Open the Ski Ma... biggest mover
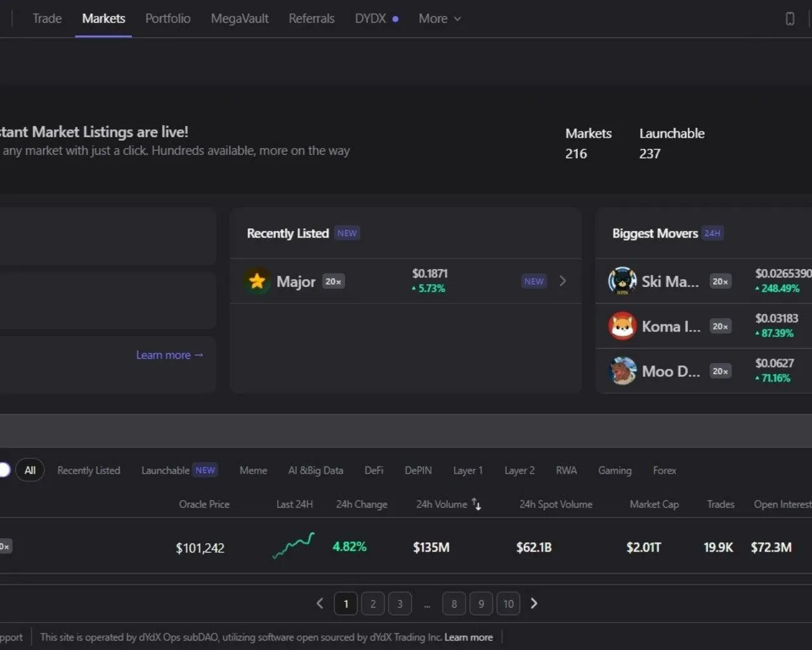Image resolution: width=812 pixels, height=650 pixels. (x=704, y=281)
